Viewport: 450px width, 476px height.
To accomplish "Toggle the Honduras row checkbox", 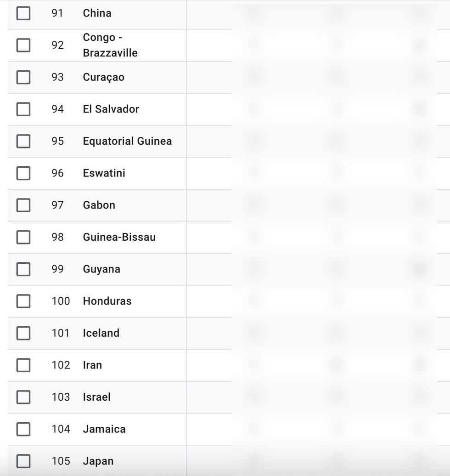I will click(x=23, y=301).
